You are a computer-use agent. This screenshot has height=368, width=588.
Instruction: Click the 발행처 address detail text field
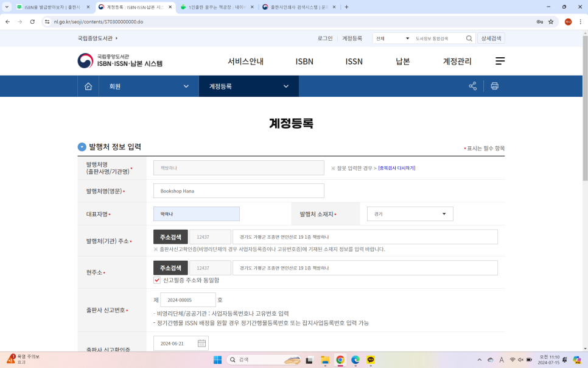coord(365,237)
